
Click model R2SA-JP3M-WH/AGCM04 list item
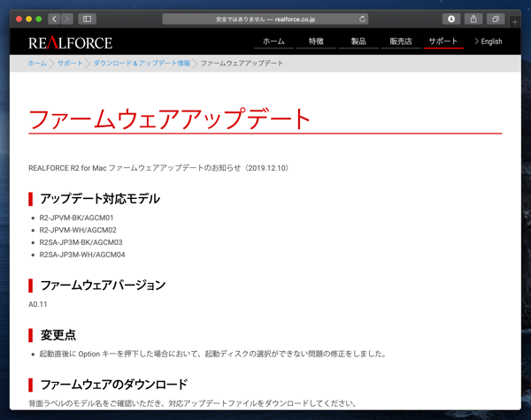82,255
